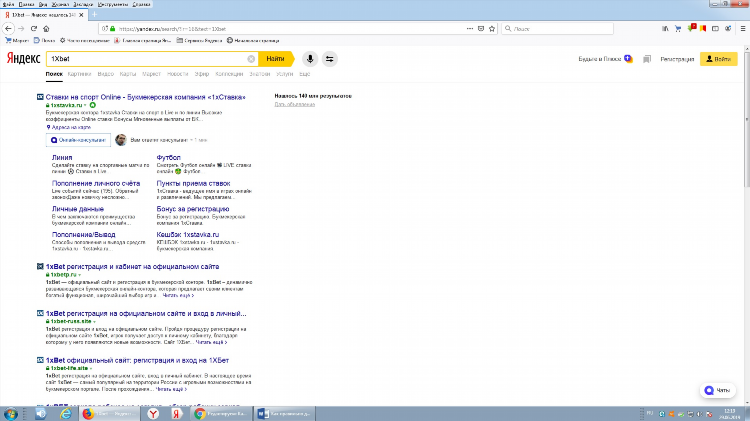Clear the Yandex search field
Viewport: 750px width, 421px height.
[251, 59]
